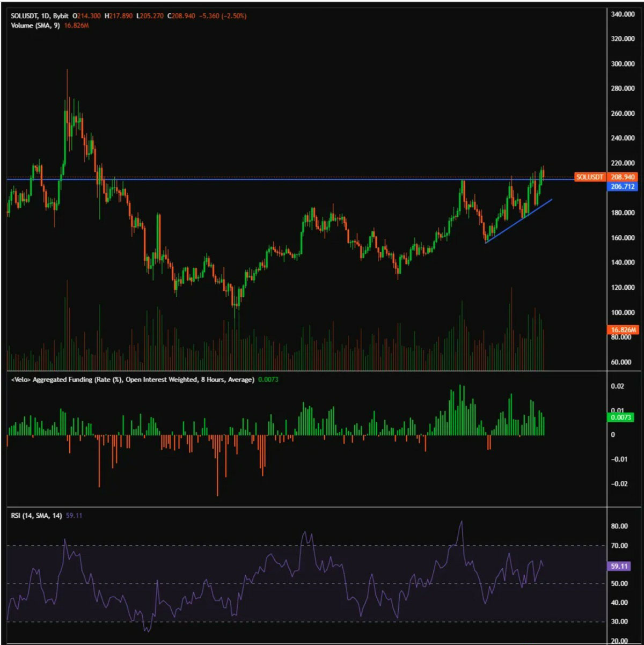Click the SOLUSDT 1D Bybit symbol title

point(40,16)
